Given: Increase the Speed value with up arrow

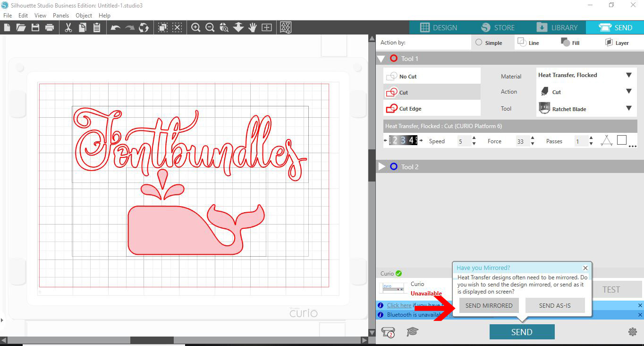Looking at the screenshot, I should tap(474, 138).
